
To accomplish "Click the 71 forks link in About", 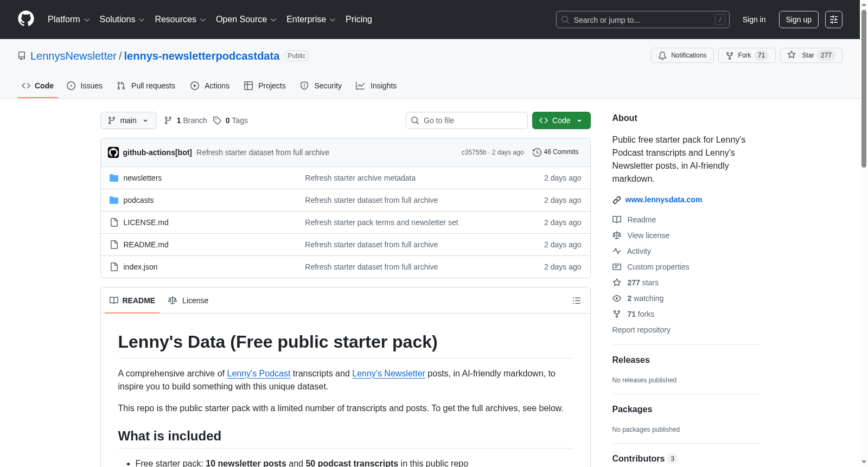I will [x=641, y=314].
